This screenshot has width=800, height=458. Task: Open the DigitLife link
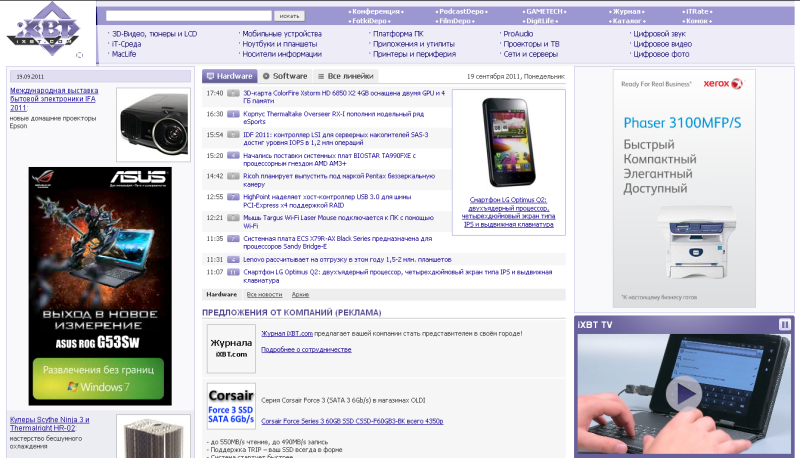pyautogui.click(x=540, y=21)
